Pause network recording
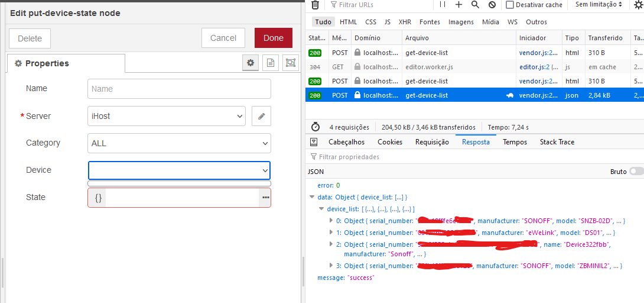This screenshot has width=644, height=303. 443,5
